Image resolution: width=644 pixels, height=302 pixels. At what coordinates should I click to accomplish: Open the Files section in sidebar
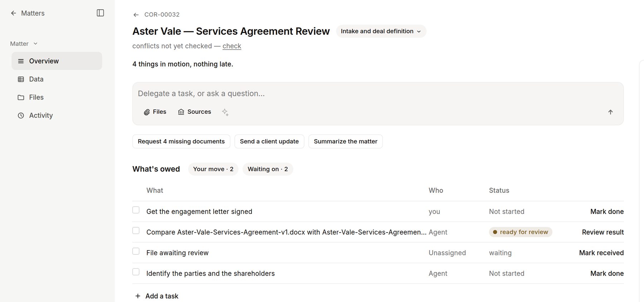(x=57, y=97)
